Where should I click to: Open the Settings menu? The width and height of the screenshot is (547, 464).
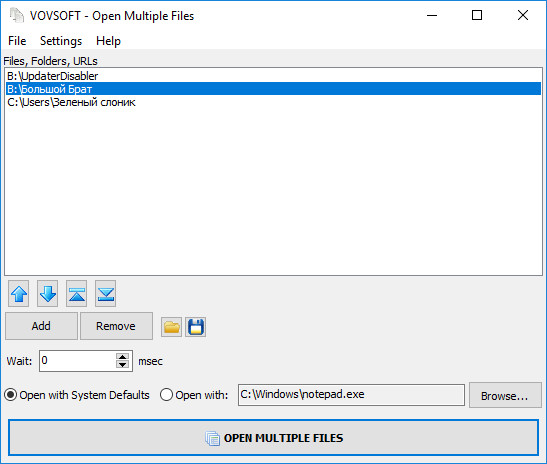pos(61,41)
